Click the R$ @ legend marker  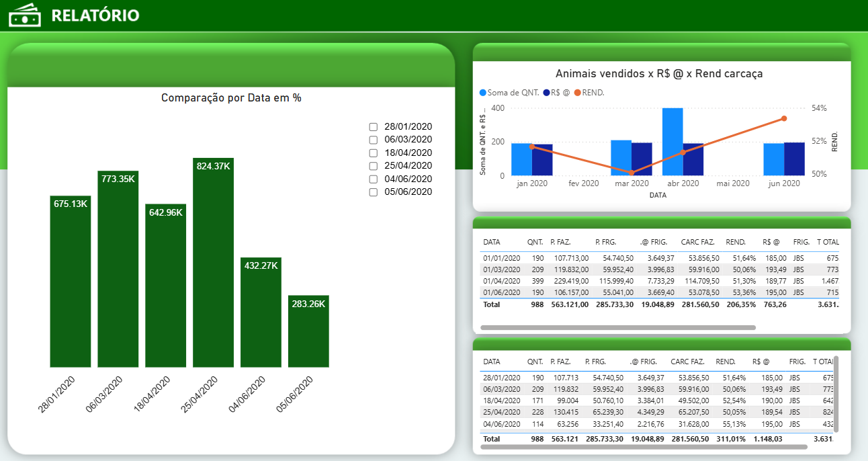pyautogui.click(x=546, y=93)
